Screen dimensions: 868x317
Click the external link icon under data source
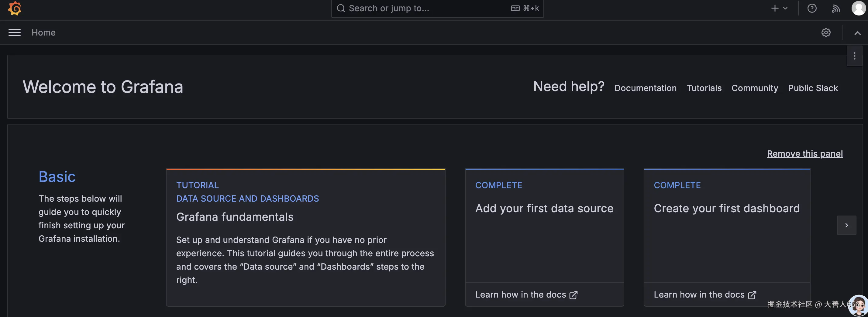click(573, 295)
